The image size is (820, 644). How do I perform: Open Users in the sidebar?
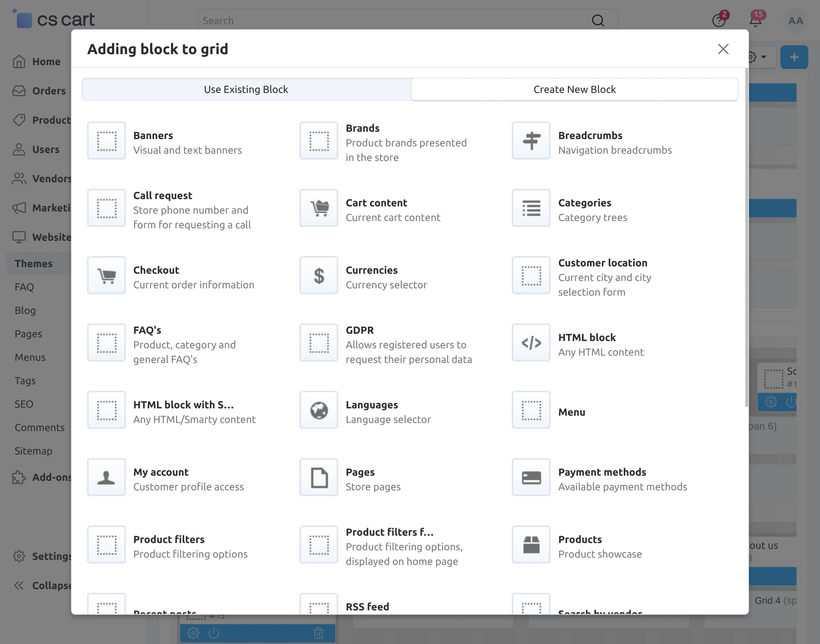pos(36,149)
